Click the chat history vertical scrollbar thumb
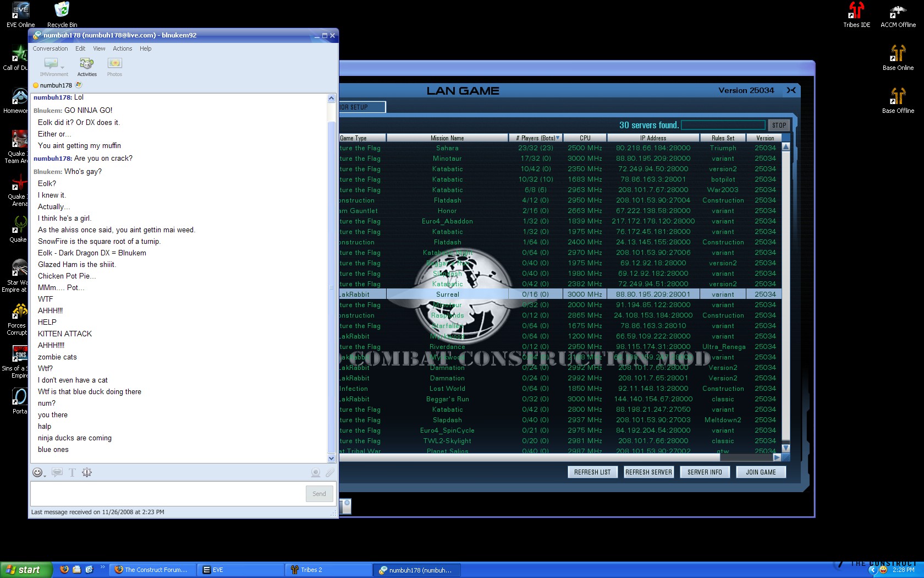Viewport: 924px width, 578px height. click(x=331, y=287)
